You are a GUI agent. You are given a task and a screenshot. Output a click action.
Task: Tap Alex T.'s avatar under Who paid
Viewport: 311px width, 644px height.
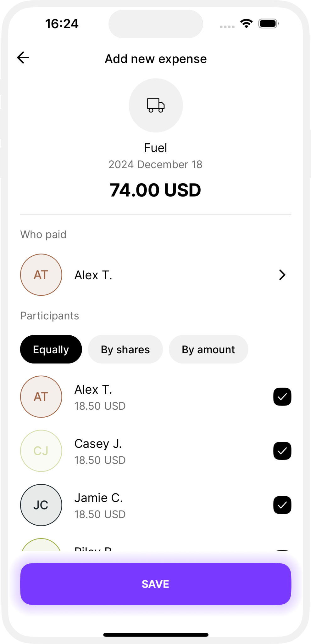click(x=41, y=275)
